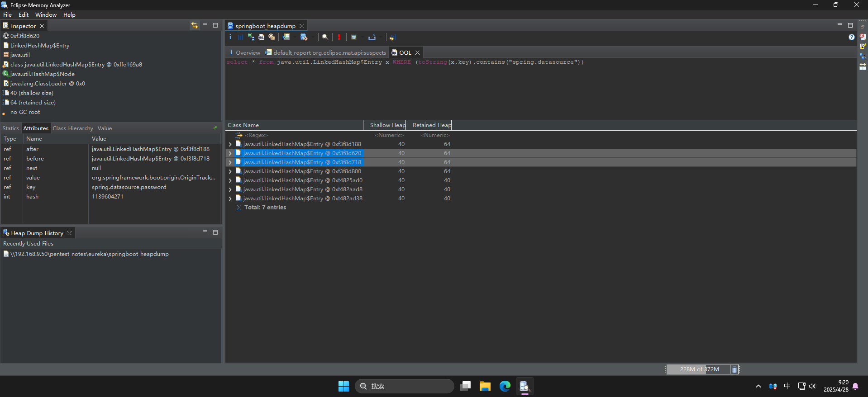Viewport: 868px width, 397px height.
Task: Open the calculate retained size dropdown arrow
Action: coord(362,37)
